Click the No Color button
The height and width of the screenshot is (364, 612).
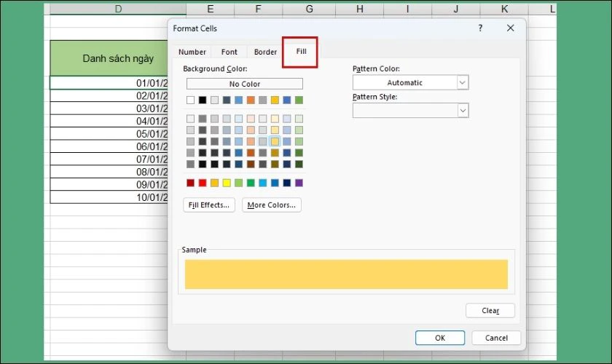coord(244,84)
